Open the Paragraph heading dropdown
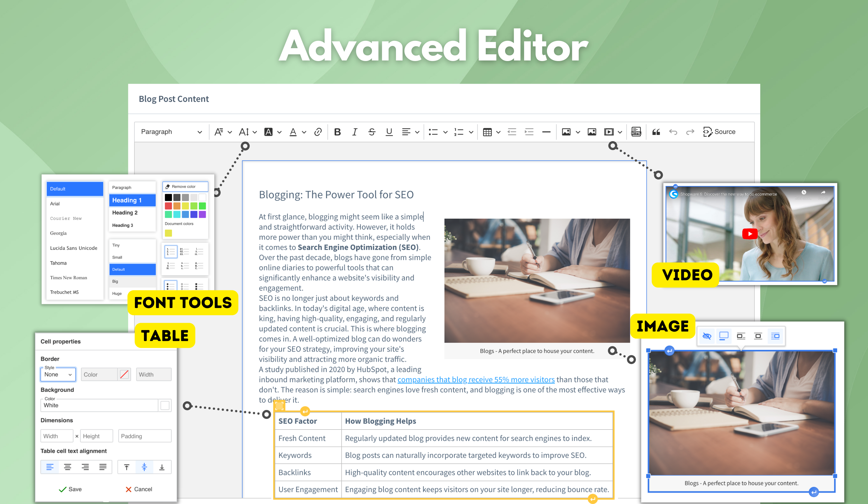The height and width of the screenshot is (504, 868). coord(171,132)
